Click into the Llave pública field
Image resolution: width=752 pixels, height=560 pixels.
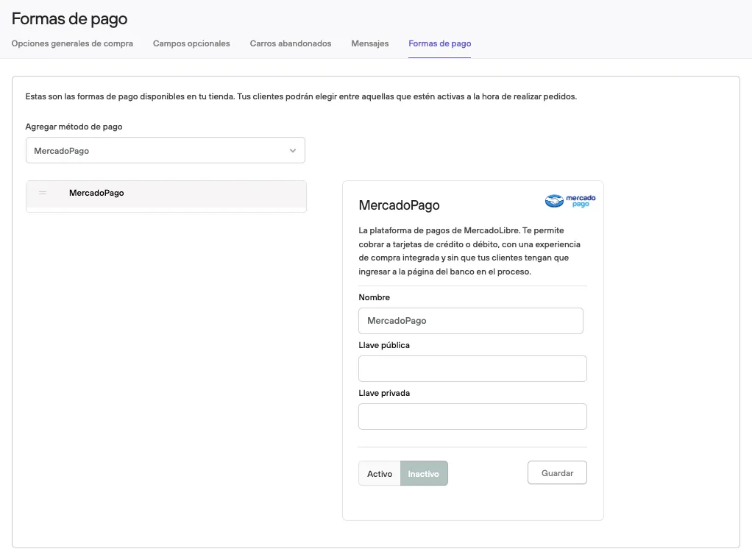coord(472,369)
